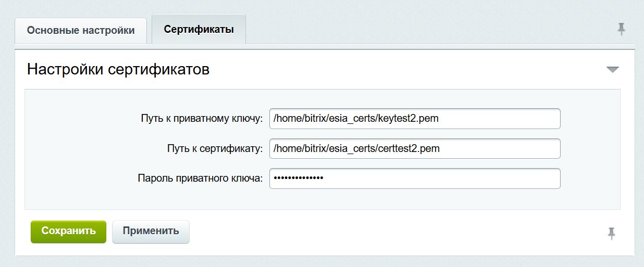The width and height of the screenshot is (644, 267).
Task: Click the Применить button
Action: pos(151,231)
